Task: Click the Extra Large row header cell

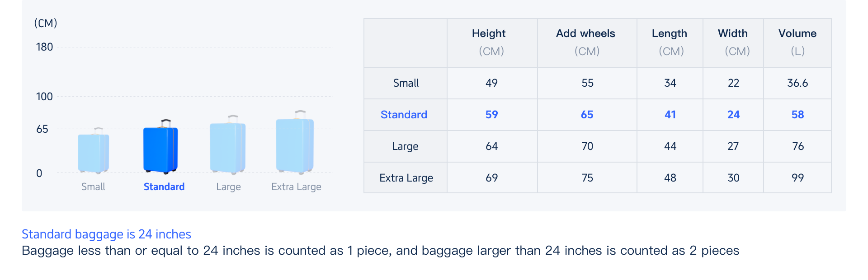Action: point(406,178)
